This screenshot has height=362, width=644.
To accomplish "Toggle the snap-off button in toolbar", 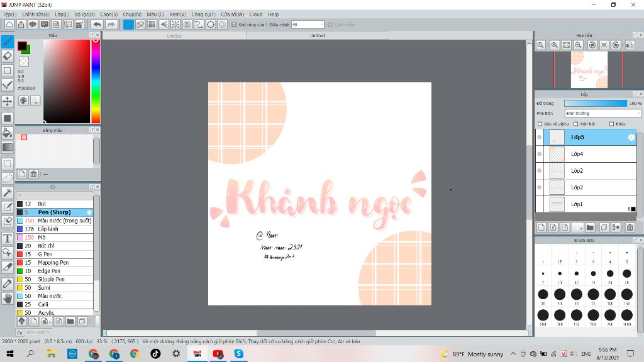I will [128, 25].
